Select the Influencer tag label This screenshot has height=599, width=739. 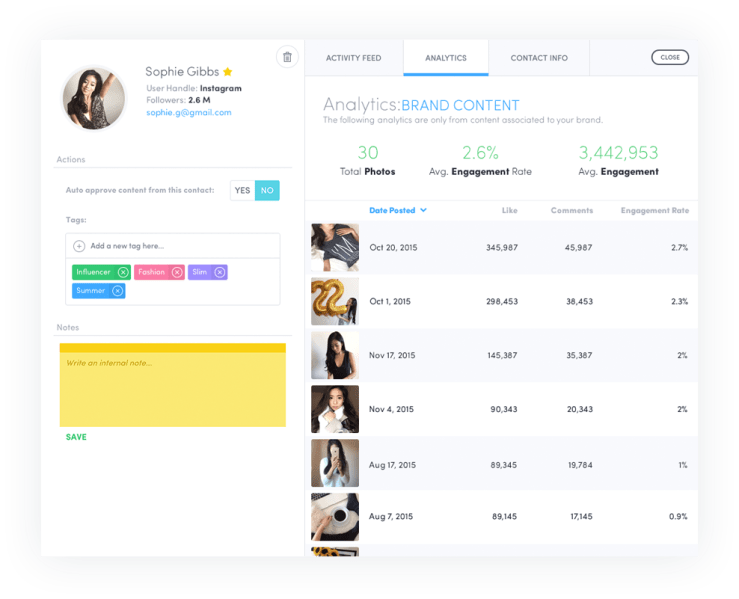pos(93,272)
